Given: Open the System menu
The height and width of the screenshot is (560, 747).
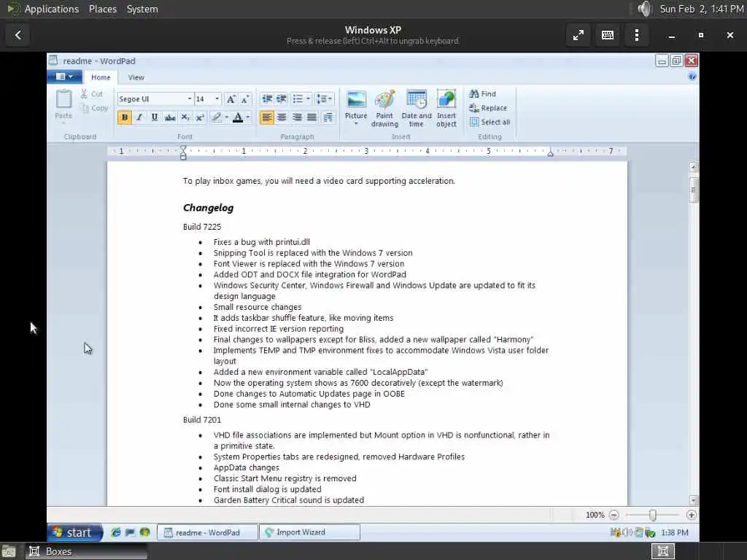Looking at the screenshot, I should pyautogui.click(x=142, y=9).
